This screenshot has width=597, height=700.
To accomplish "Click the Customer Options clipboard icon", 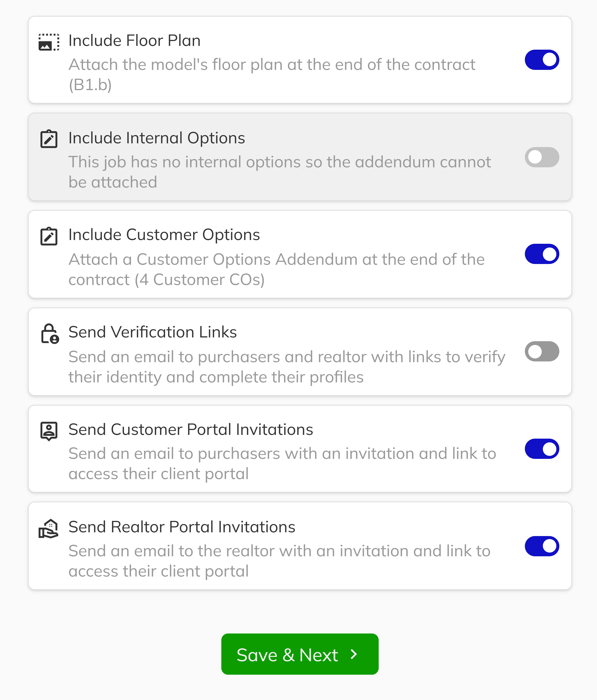I will coord(49,236).
